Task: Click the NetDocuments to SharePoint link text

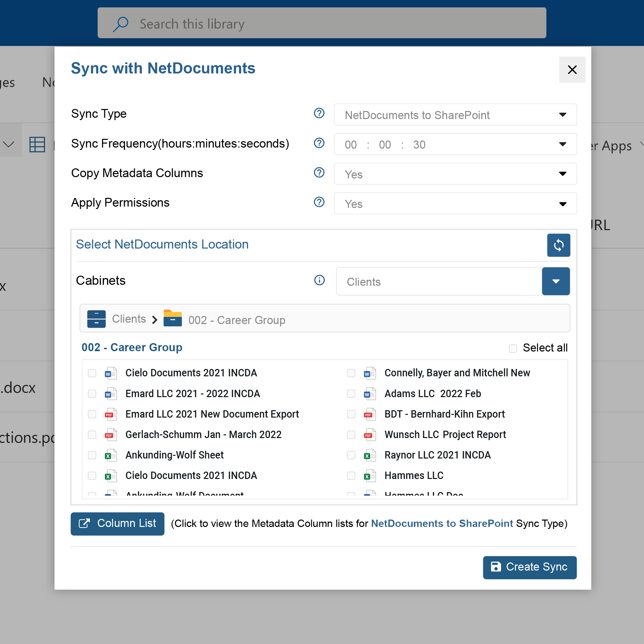Action: click(442, 523)
